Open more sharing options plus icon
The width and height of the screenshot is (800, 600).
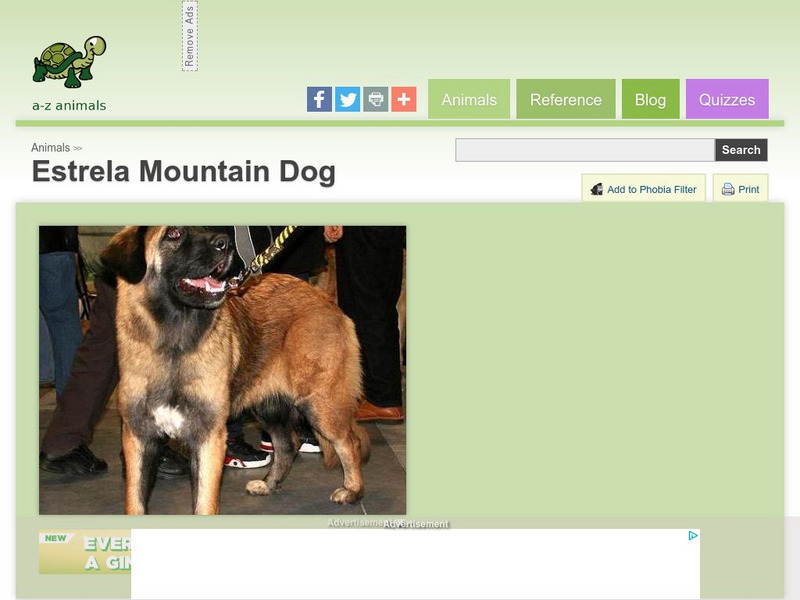pos(404,99)
